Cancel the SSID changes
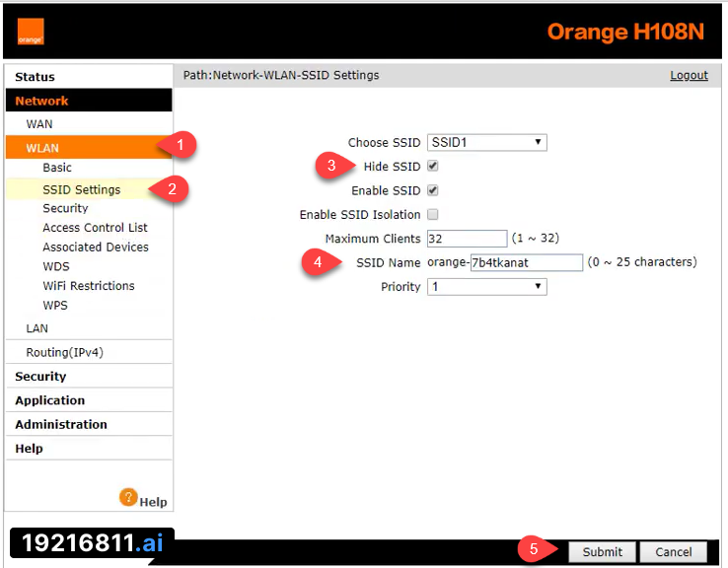Screen dimensions: 728x568 tap(673, 552)
